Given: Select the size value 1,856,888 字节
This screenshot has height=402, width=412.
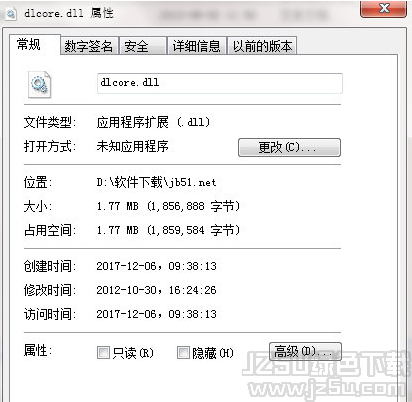Looking at the screenshot, I should [x=193, y=206].
